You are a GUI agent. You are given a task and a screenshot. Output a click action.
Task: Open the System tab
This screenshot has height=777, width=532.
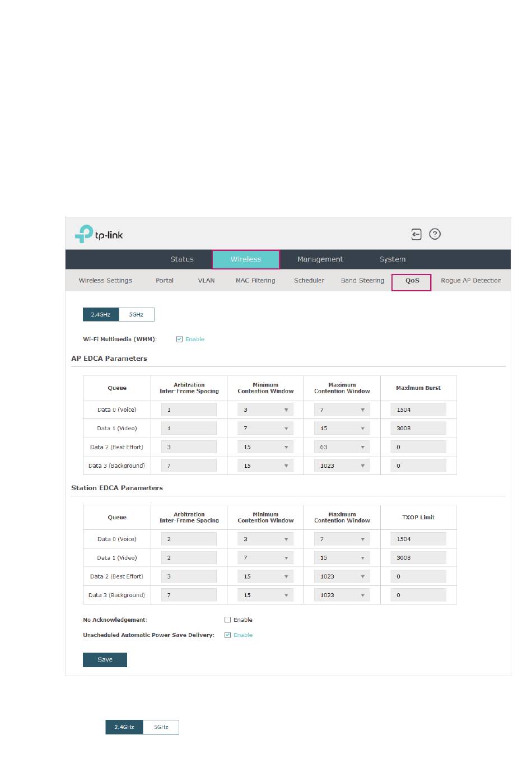click(x=393, y=259)
